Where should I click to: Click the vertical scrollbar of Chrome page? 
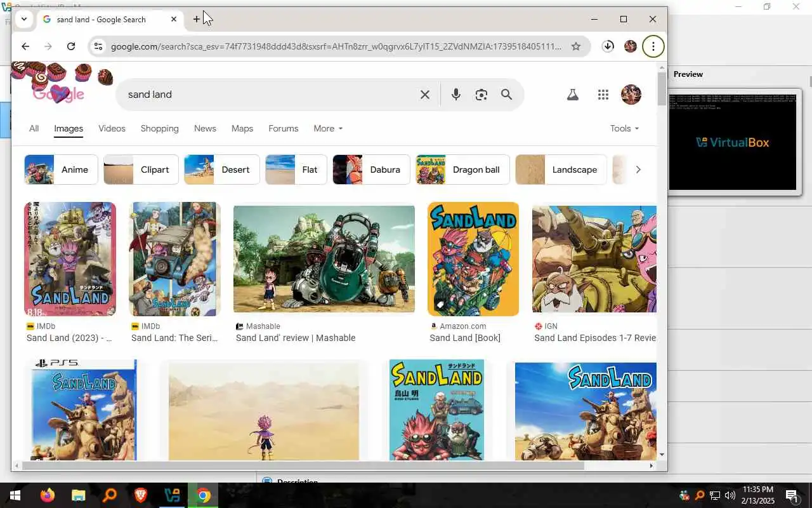tap(662, 89)
